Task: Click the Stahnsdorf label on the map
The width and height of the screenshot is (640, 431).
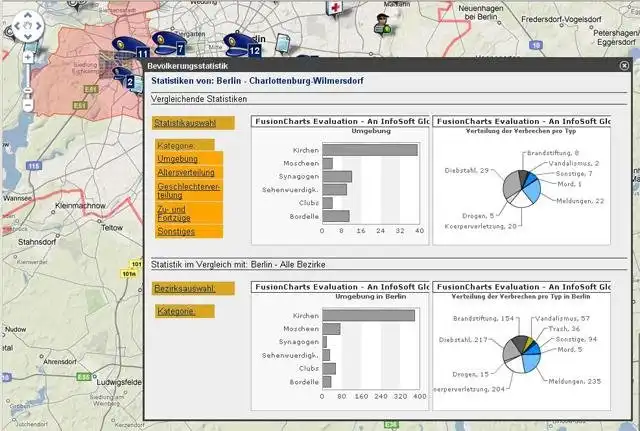Action: pos(37,242)
